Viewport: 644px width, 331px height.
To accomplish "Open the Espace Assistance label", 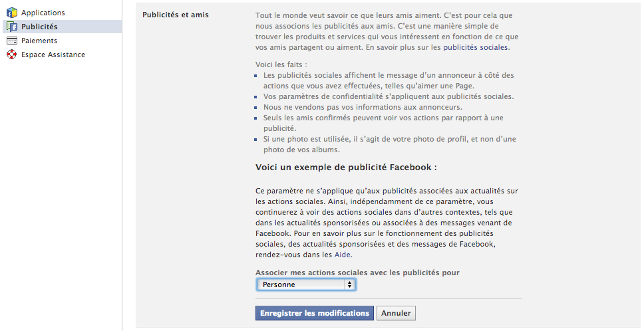I will (53, 55).
